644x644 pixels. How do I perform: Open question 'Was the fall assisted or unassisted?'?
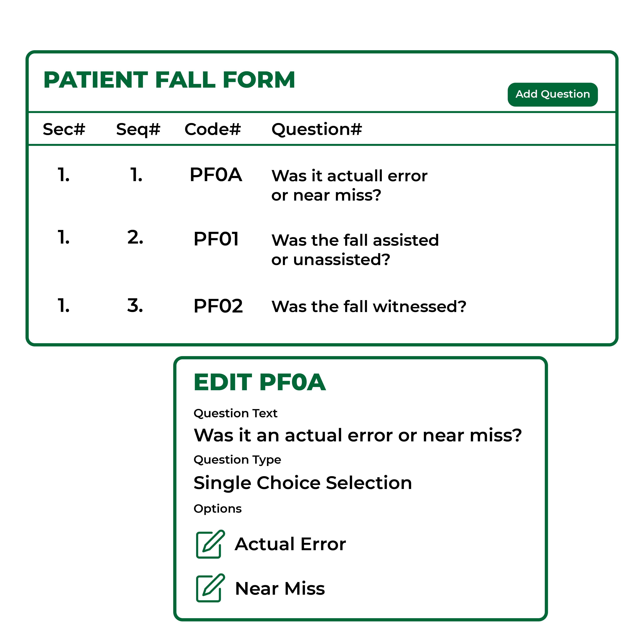[x=355, y=250]
